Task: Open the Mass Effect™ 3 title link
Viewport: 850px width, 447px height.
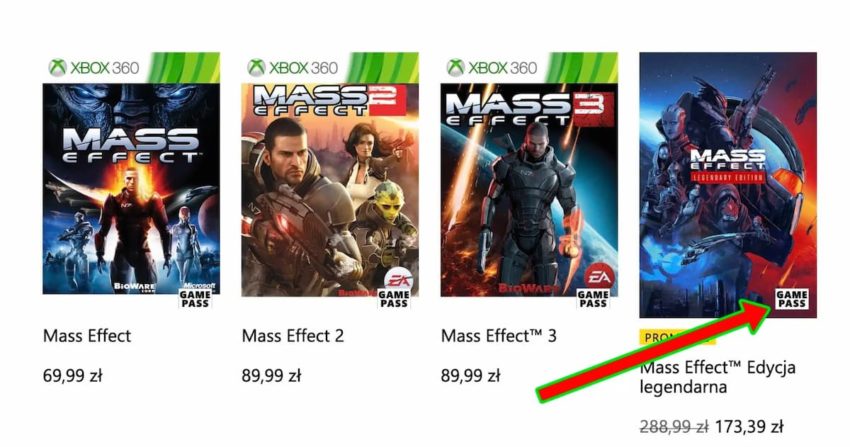Action: [x=499, y=336]
